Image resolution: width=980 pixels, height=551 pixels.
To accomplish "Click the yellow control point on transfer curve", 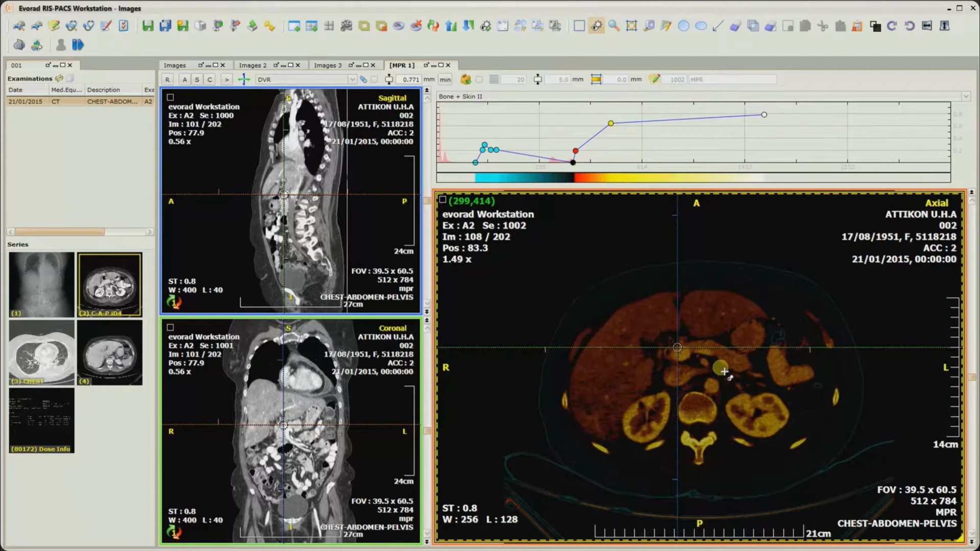I will (610, 123).
